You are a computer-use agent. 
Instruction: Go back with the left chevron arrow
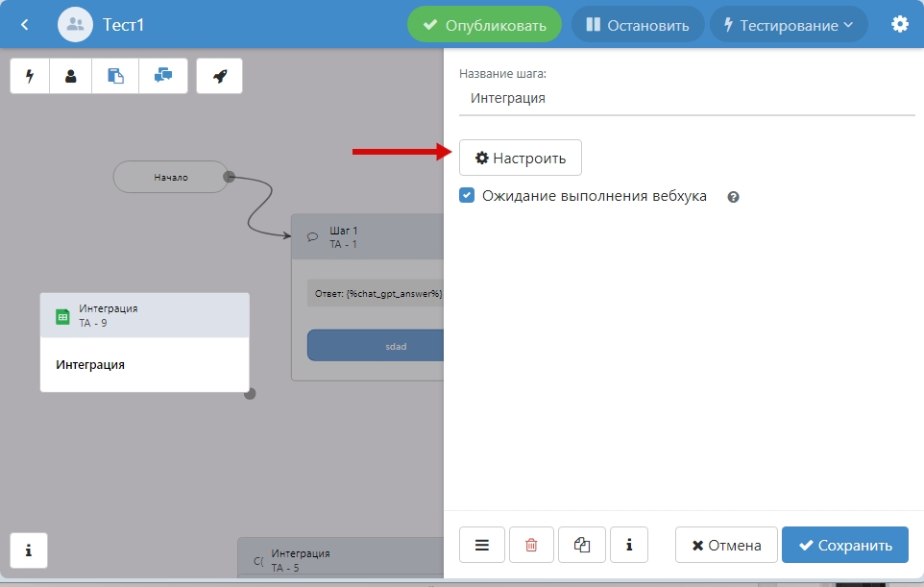coord(25,25)
